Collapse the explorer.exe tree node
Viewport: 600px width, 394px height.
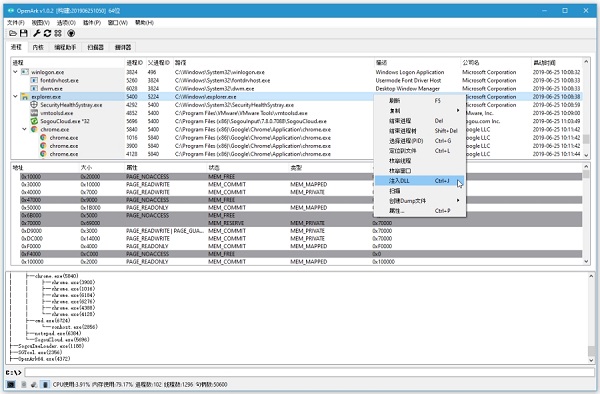(15, 96)
